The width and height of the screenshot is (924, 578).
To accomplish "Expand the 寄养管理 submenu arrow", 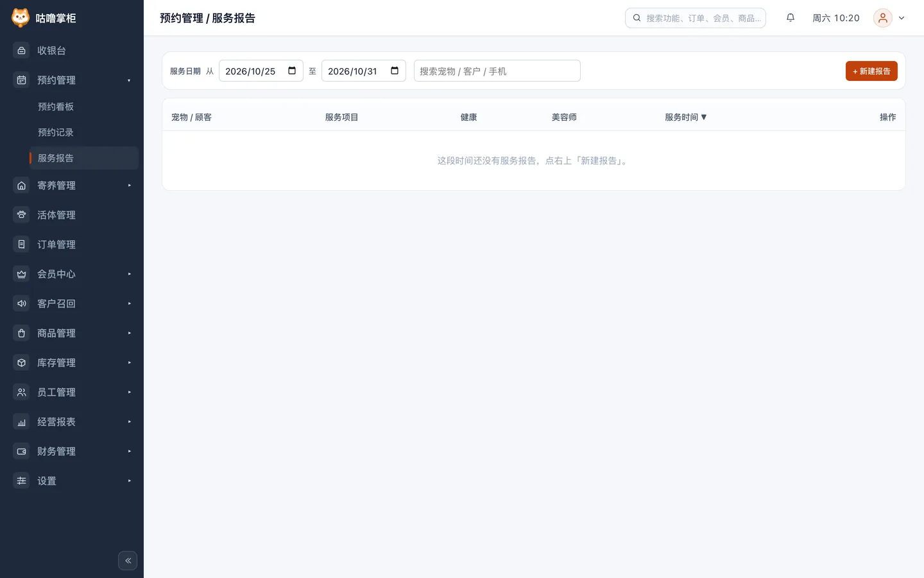I will pyautogui.click(x=129, y=186).
